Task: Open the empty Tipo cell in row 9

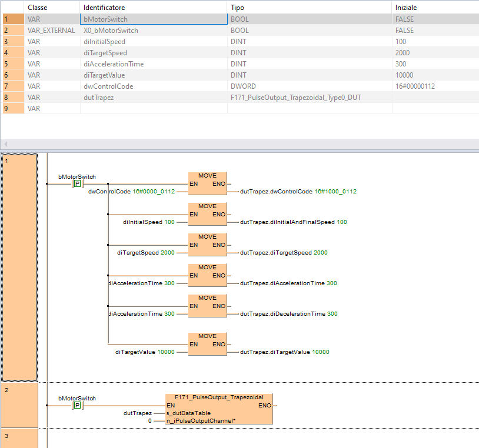Action: click(x=309, y=109)
